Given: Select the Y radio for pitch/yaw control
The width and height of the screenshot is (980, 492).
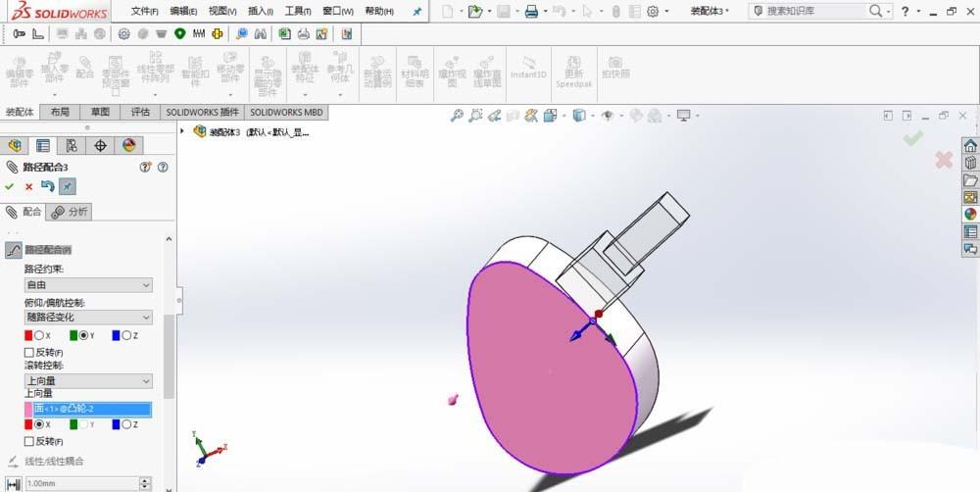Looking at the screenshot, I should (x=83, y=336).
